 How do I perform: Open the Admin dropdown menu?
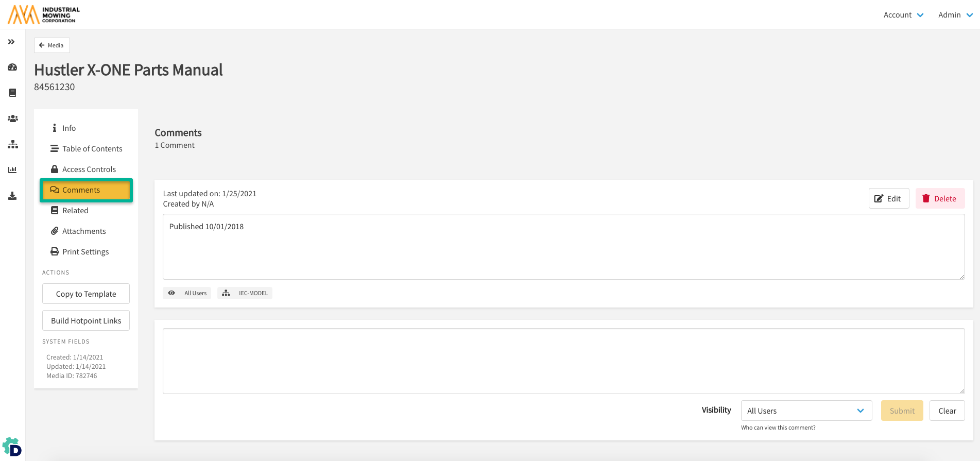[955, 15]
